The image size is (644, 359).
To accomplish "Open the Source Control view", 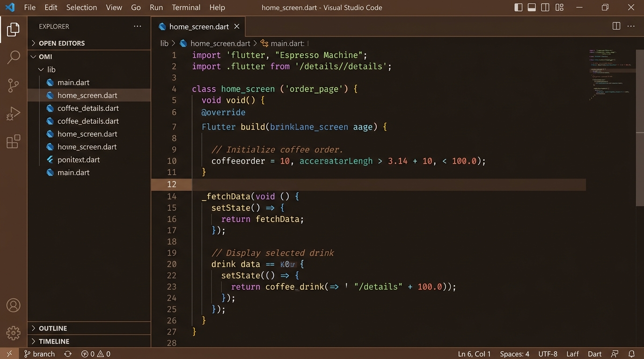I will pyautogui.click(x=13, y=86).
